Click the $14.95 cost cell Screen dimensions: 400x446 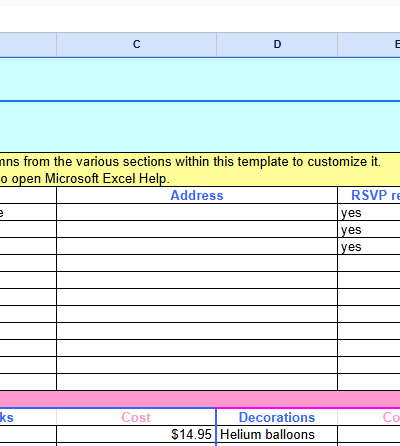tap(136, 434)
